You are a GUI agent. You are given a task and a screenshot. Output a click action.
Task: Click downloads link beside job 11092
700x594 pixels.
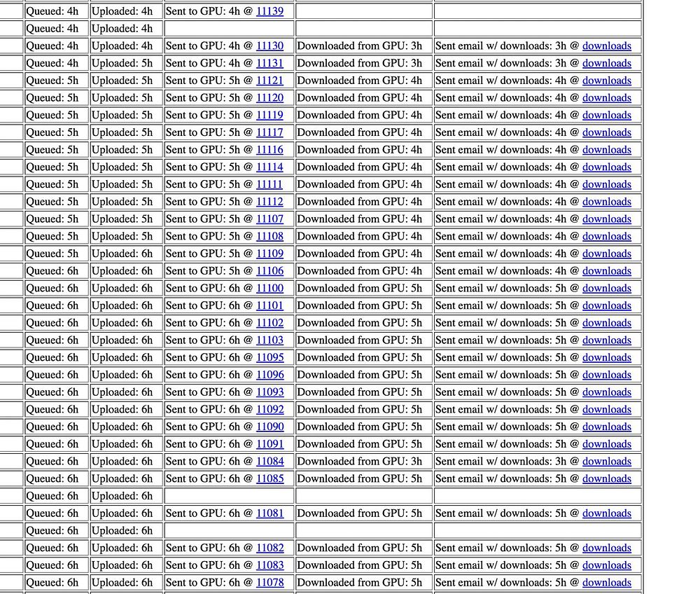(607, 410)
